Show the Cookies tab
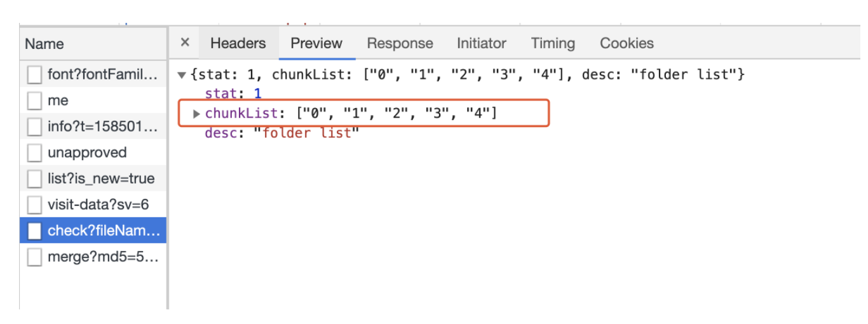Screen dimensions: 868x324 click(x=627, y=43)
